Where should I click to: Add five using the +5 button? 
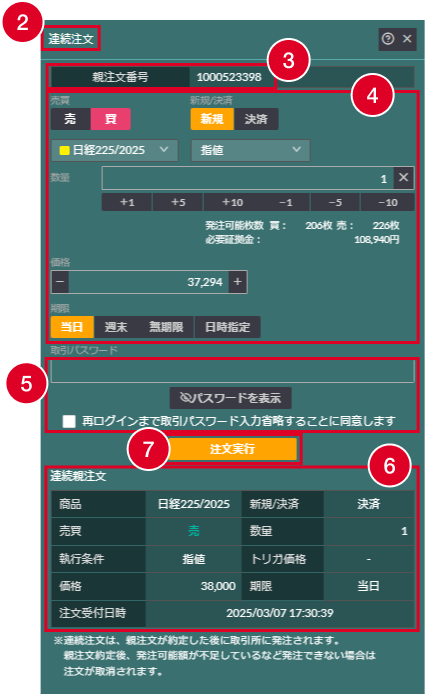[178, 202]
